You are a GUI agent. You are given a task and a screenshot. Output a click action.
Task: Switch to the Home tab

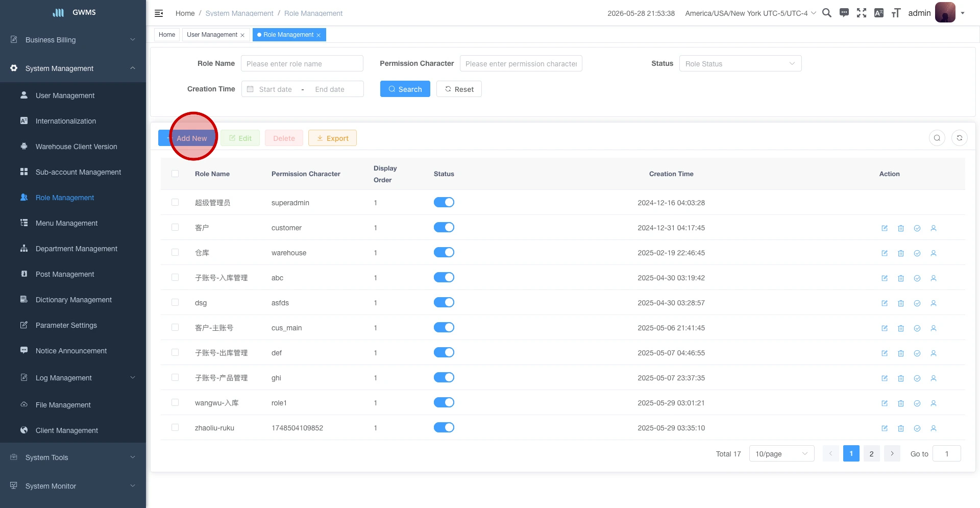(x=167, y=35)
